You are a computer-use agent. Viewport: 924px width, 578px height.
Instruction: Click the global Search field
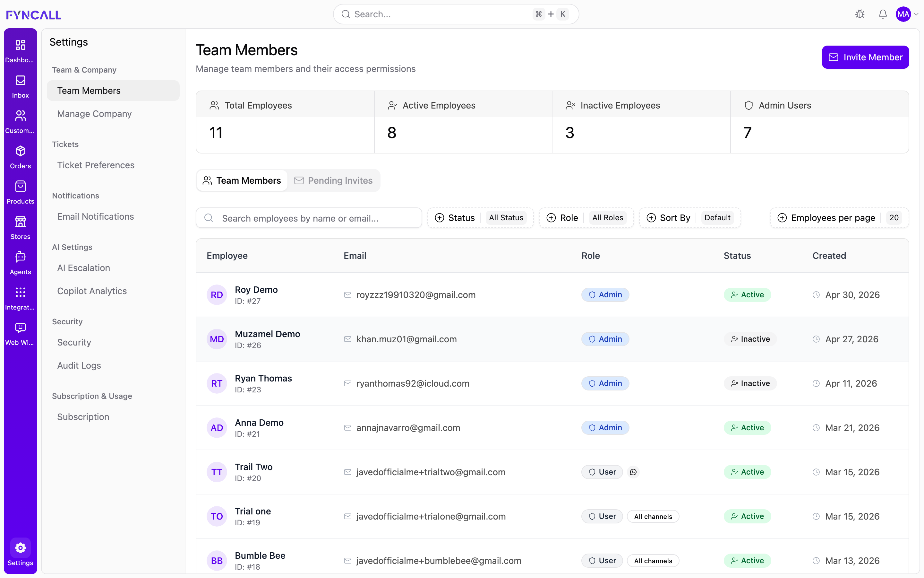(x=456, y=14)
